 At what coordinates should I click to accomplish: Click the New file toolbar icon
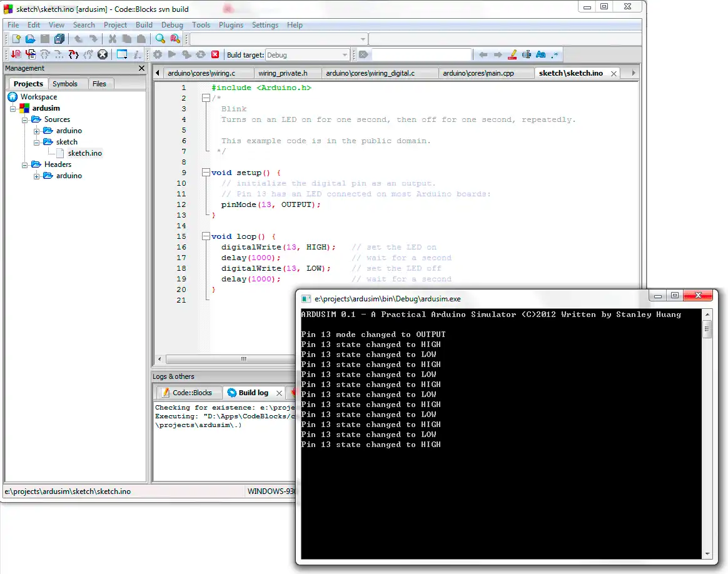[17, 39]
